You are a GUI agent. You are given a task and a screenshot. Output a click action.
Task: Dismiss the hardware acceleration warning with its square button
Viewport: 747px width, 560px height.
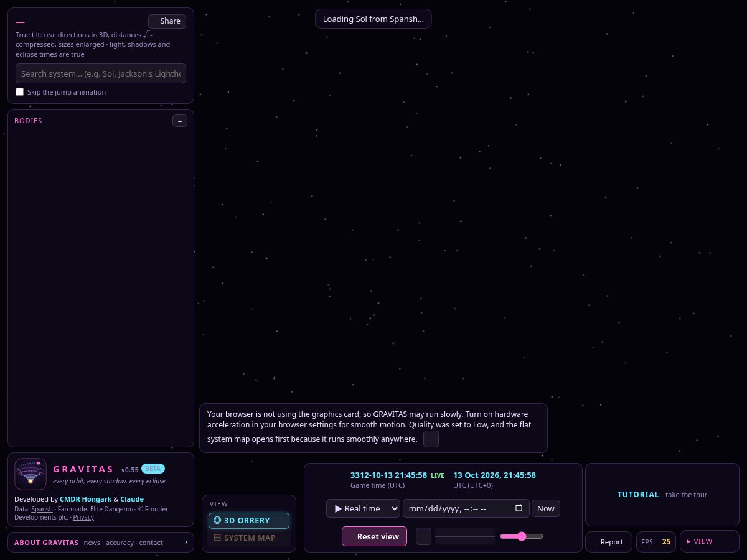click(x=431, y=439)
